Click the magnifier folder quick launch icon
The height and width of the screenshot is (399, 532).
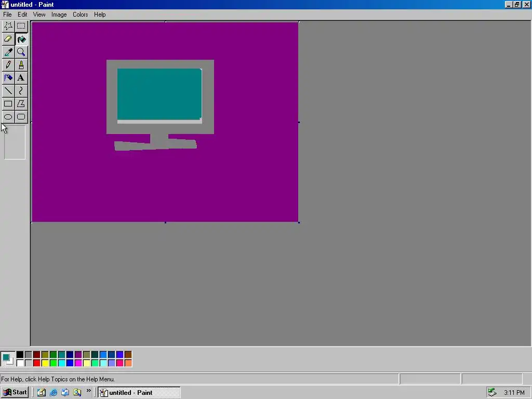77,393
